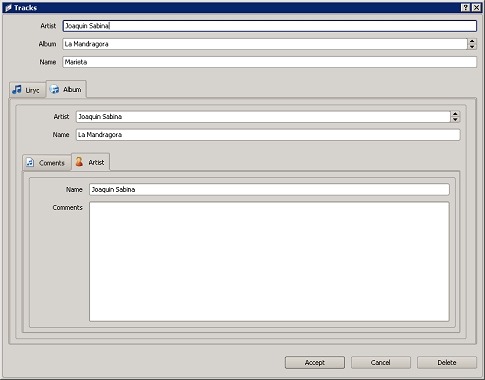485x380 pixels.
Task: Click the Artist tab person icon
Action: (x=79, y=162)
